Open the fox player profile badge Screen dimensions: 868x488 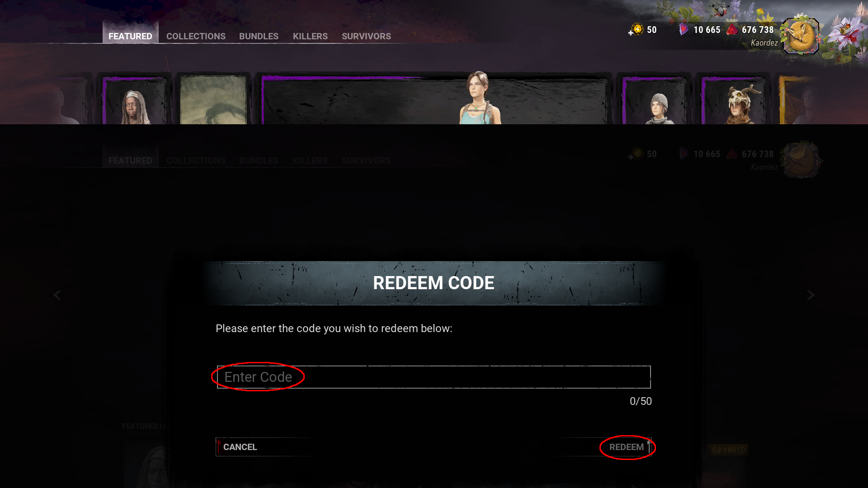tap(801, 36)
